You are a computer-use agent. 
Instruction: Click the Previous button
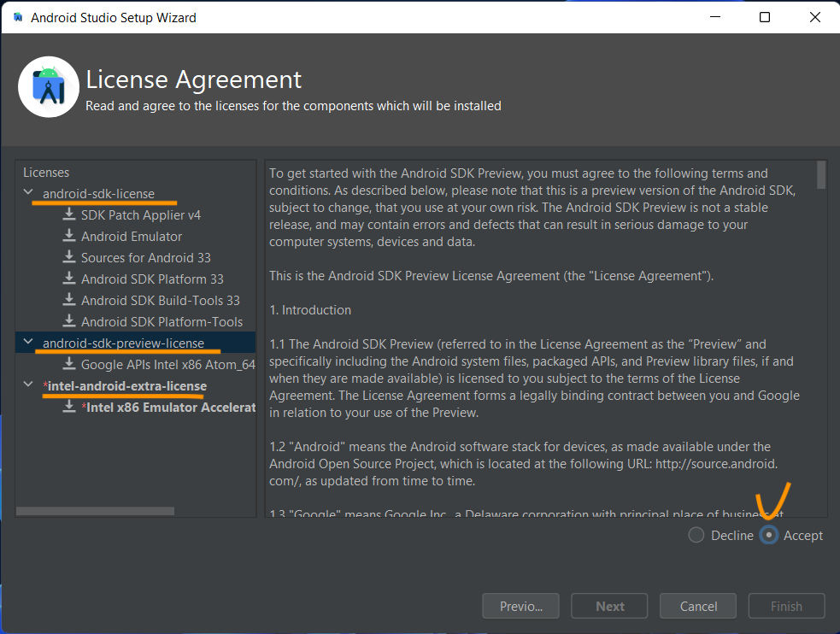coord(520,606)
